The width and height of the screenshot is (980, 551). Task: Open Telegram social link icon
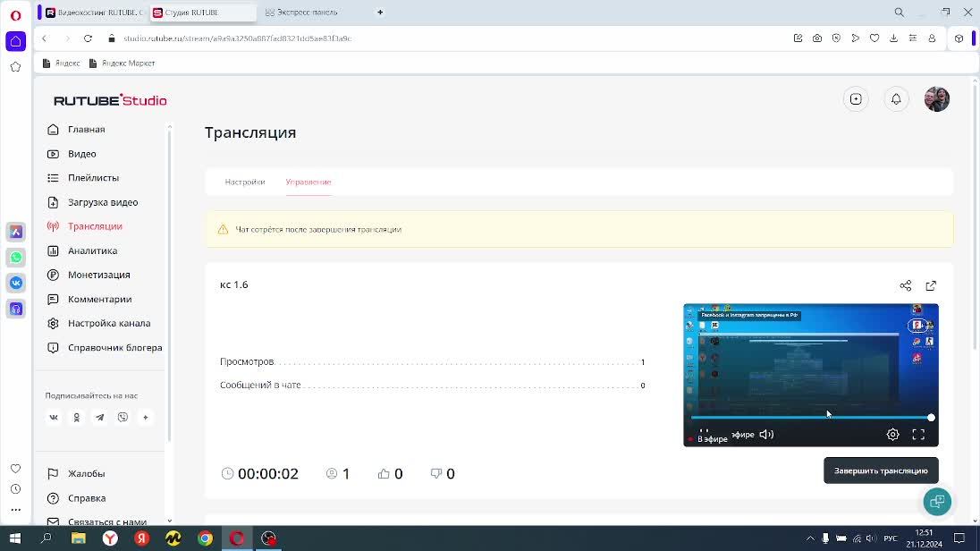click(x=99, y=417)
